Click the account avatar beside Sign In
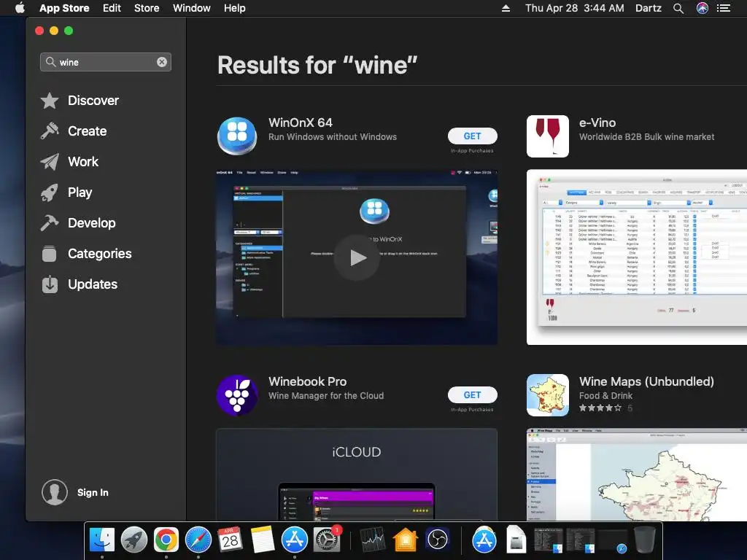Viewport: 747px width, 560px height. [x=54, y=492]
